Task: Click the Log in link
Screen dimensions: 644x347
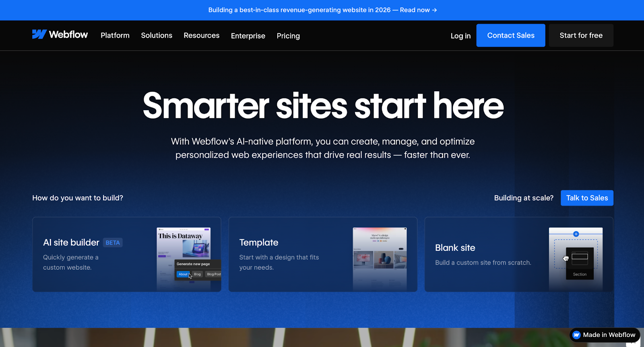Action: click(x=460, y=36)
